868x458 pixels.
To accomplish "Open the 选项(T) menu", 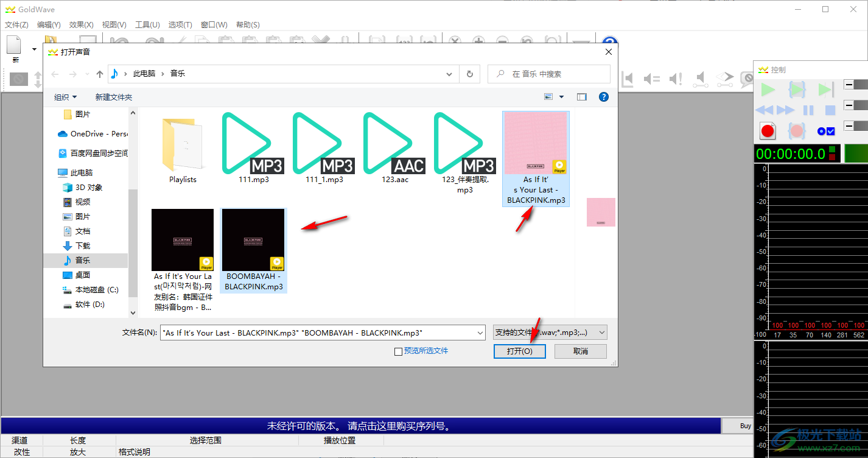I will (180, 25).
